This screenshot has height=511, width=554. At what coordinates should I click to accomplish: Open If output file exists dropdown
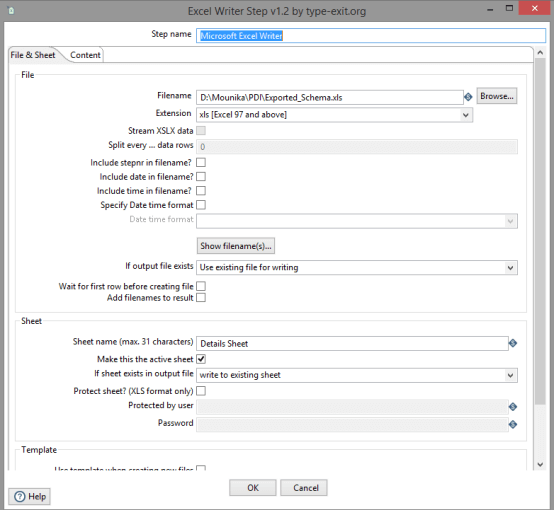click(510, 268)
